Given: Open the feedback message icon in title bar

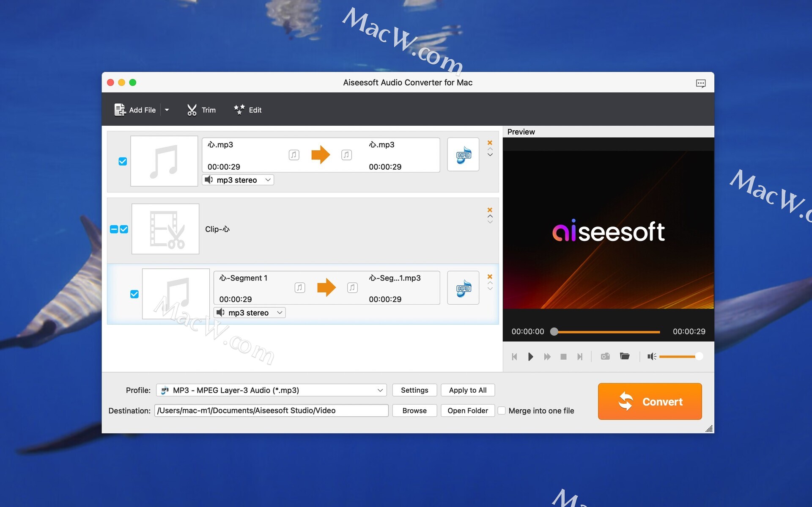Looking at the screenshot, I should (x=700, y=83).
